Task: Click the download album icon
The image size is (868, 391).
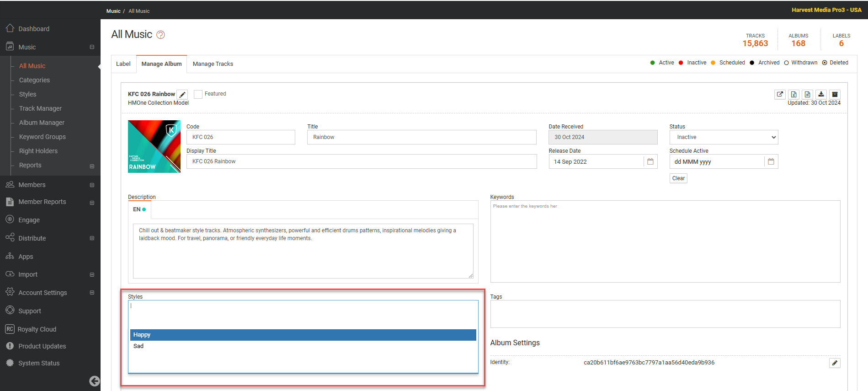Action: click(x=821, y=94)
